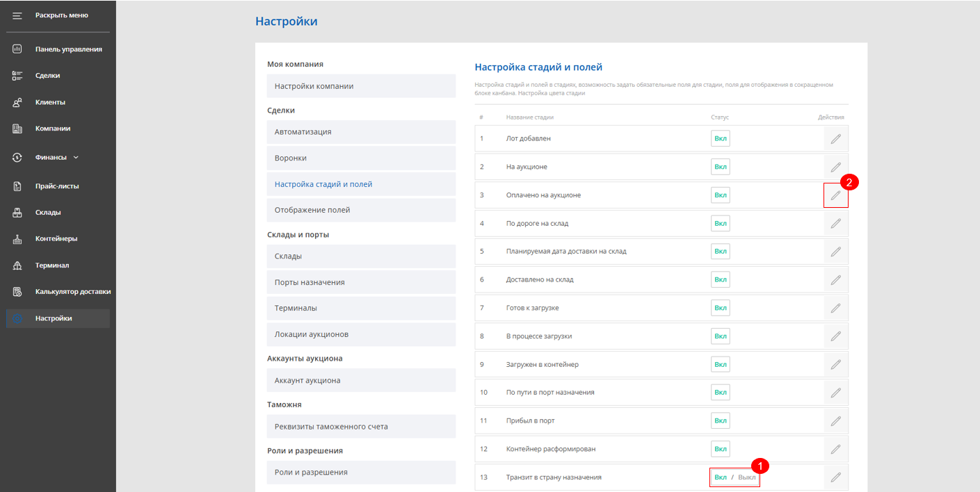Click stage name Готов к загрузке
The height and width of the screenshot is (492, 980).
(x=532, y=308)
